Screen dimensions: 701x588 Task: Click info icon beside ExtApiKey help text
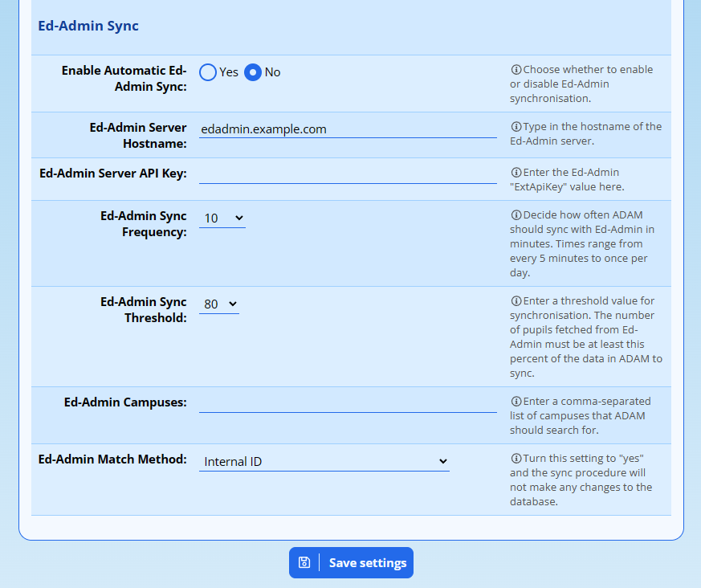[516, 173]
